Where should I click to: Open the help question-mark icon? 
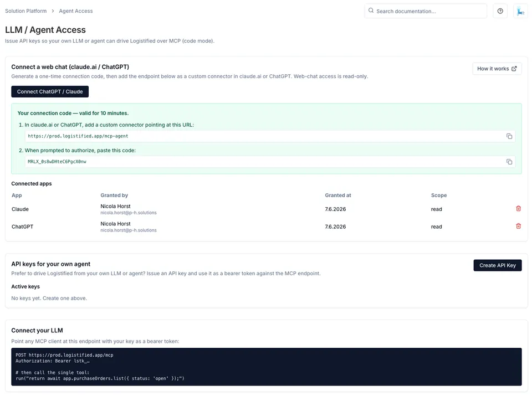(500, 11)
